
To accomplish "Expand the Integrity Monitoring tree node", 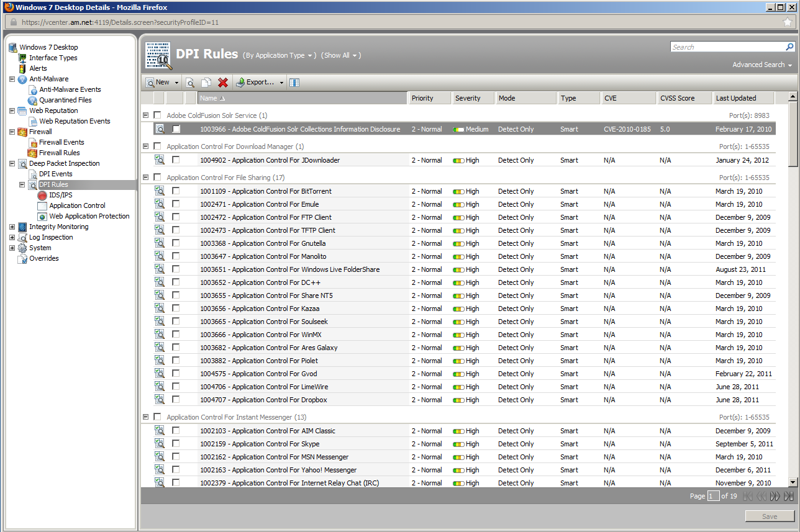I will click(12, 227).
